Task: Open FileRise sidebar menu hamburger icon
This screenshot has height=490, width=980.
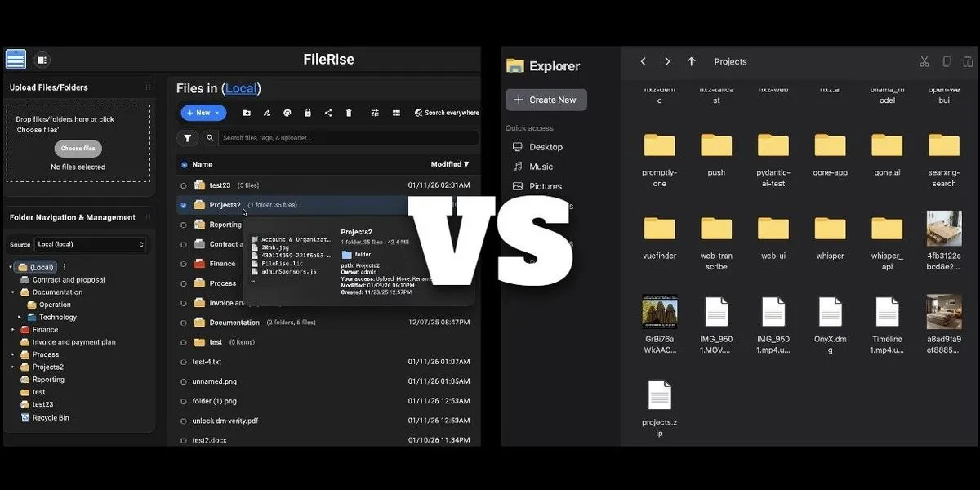Action: click(x=16, y=59)
